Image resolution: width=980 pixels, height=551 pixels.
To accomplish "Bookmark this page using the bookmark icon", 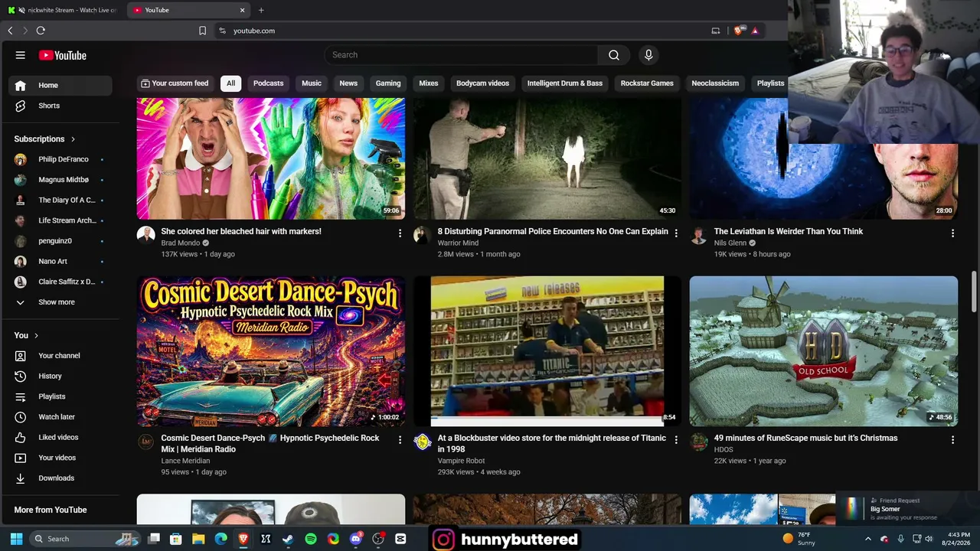I will click(x=202, y=31).
